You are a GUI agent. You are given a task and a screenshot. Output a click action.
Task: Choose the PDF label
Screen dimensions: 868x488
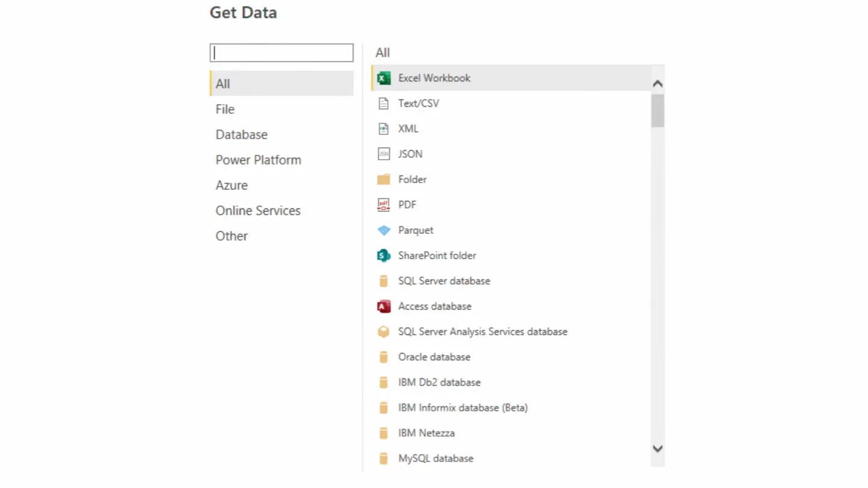click(407, 204)
